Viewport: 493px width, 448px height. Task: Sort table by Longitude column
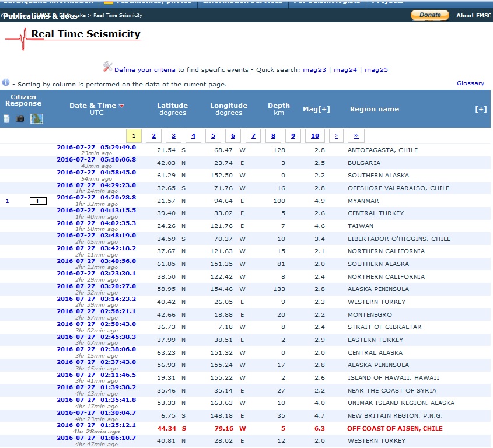pyautogui.click(x=229, y=106)
